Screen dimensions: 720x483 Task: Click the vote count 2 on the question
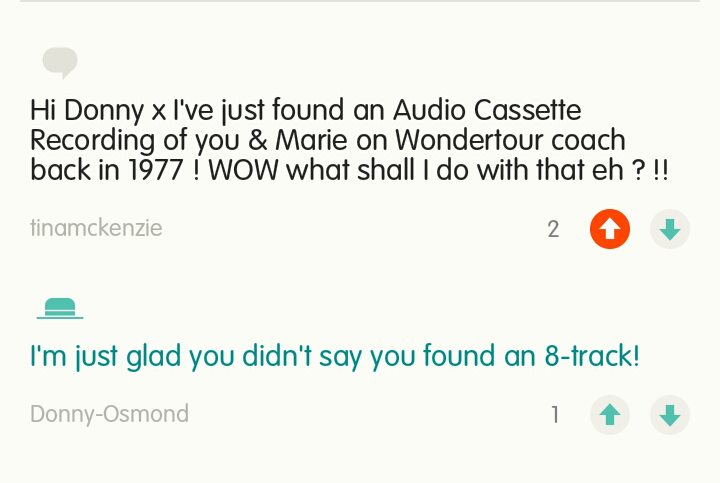coord(553,230)
